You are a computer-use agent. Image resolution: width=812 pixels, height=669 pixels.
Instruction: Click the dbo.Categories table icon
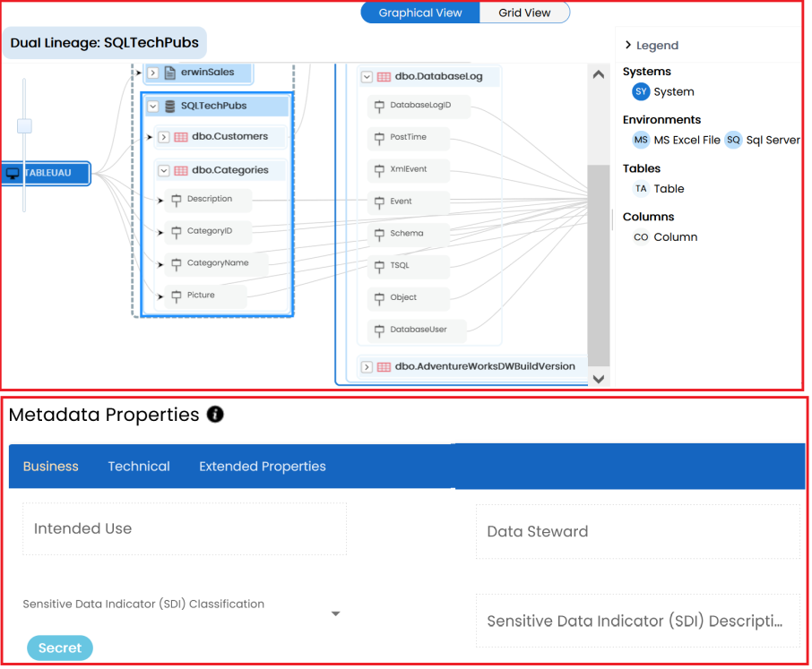tap(181, 171)
